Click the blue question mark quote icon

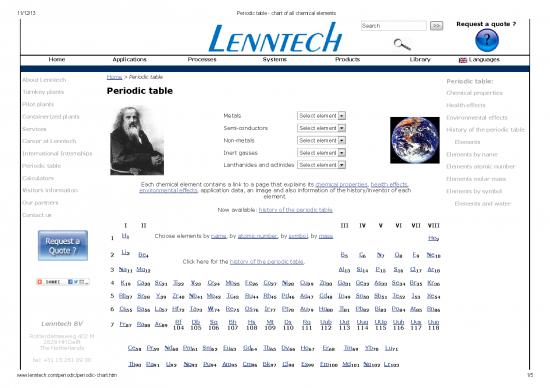click(x=487, y=40)
